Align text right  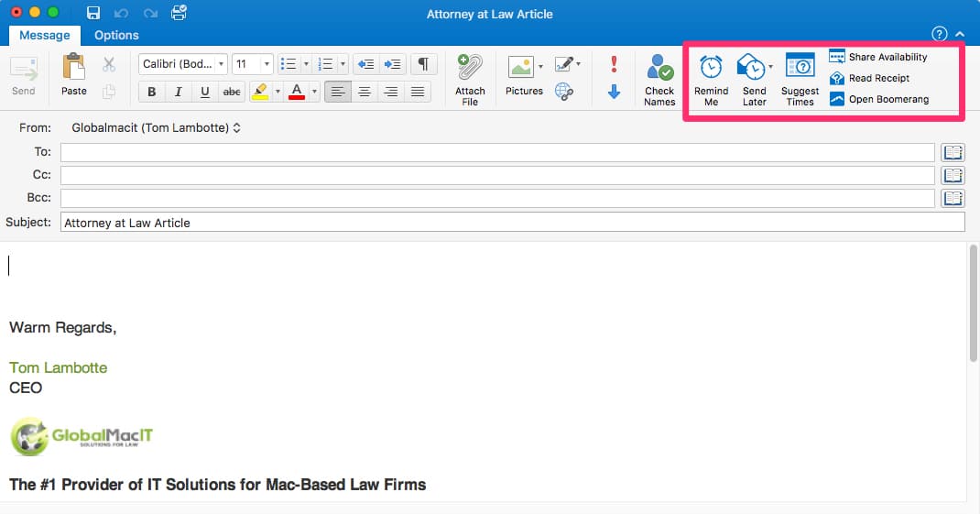tap(390, 92)
